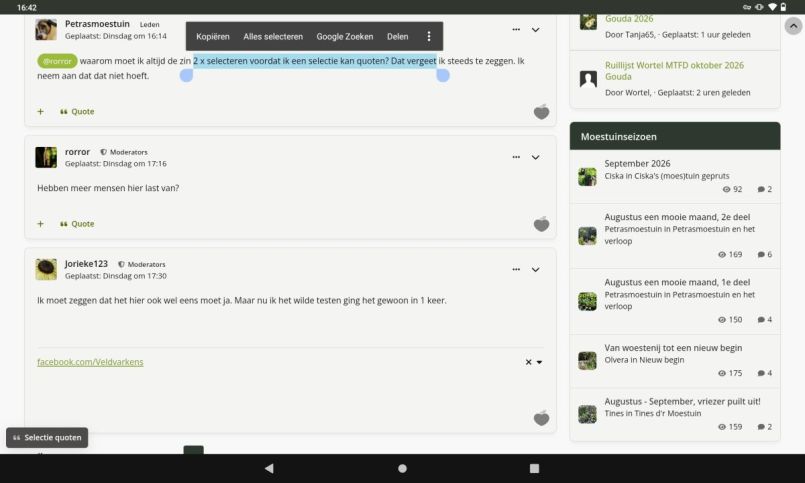Open Augustus een mooie maand, 2e deel

677,217
